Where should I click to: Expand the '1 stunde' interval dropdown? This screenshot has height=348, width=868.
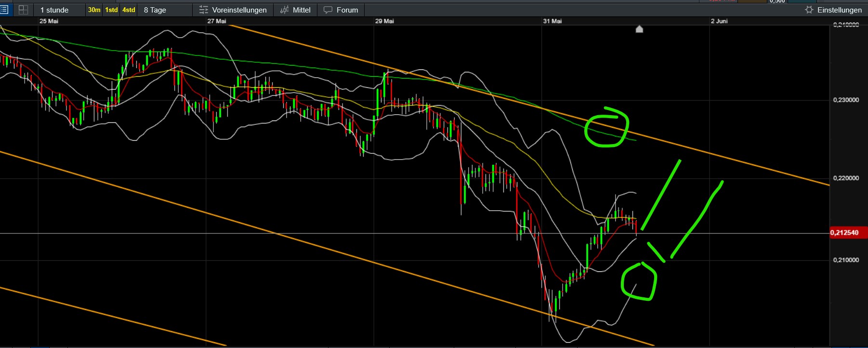coord(60,10)
